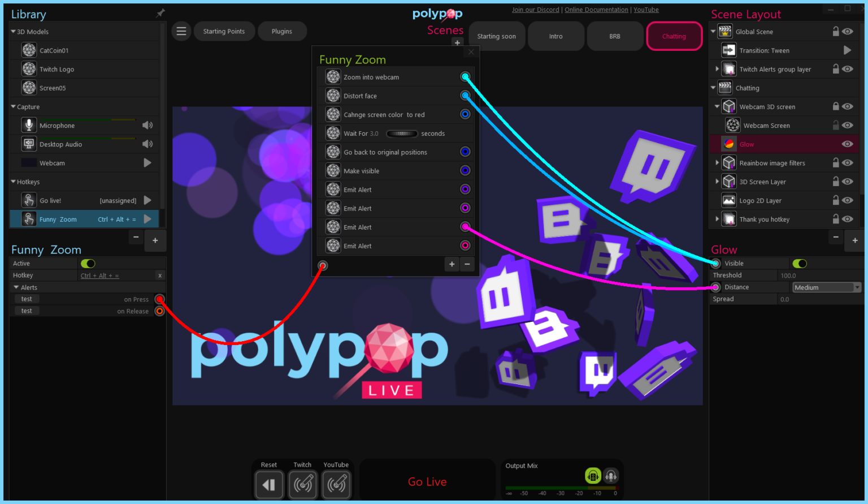
Task: Hide the Webcam 3D screen layer
Action: [847, 106]
